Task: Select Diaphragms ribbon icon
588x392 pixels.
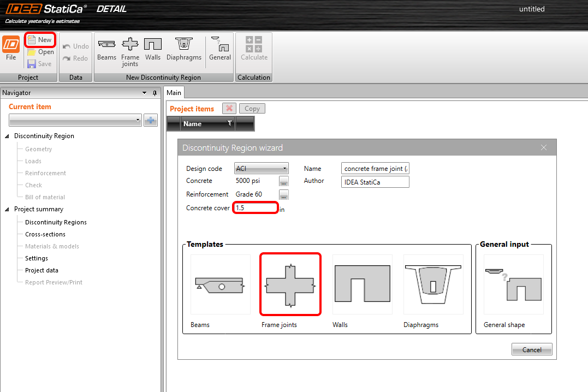Action: [x=184, y=49]
